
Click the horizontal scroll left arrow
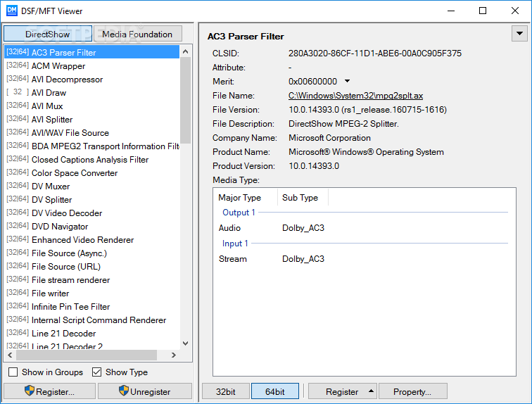pos(10,355)
